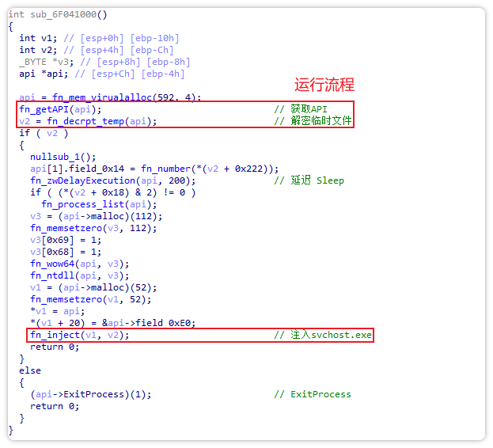Click the '(api->malloc)(112)' expression
The height and width of the screenshot is (448, 493).
point(110,217)
